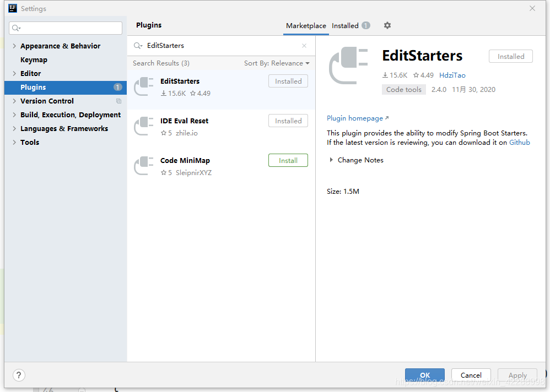The width and height of the screenshot is (550, 392).
Task: Click the Version Control copy-settings icon
Action: (x=118, y=101)
